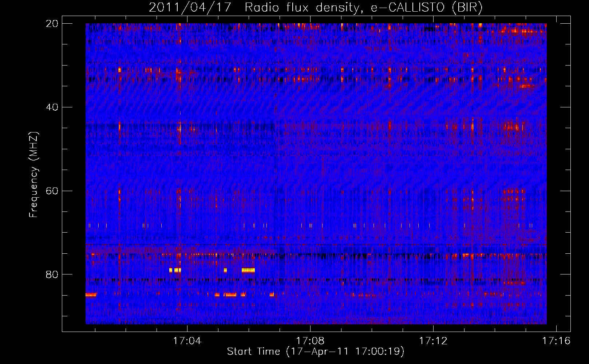Viewport: 589px width, 364px height.
Task: Select the 17:12 time tick label
Action: pos(433,341)
